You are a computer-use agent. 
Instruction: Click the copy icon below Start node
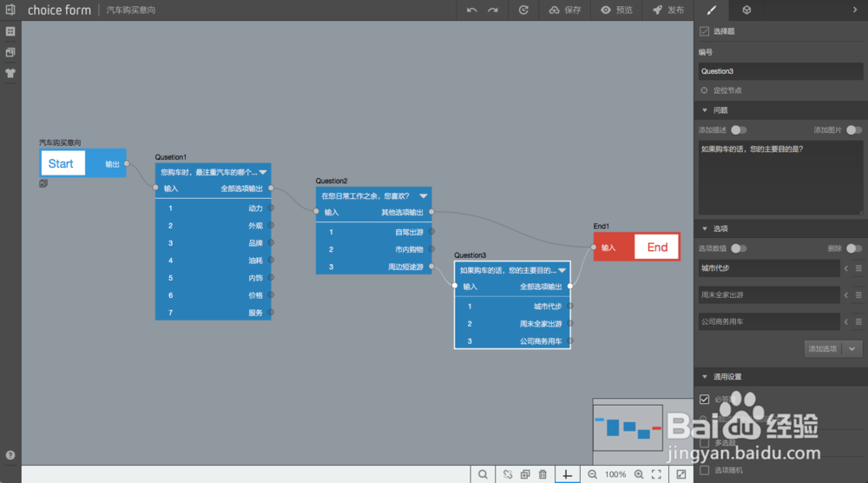(43, 183)
